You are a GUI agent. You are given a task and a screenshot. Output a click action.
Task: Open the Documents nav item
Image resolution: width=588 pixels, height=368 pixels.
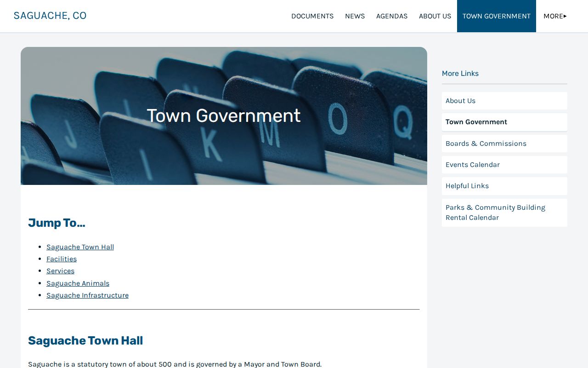(x=312, y=16)
